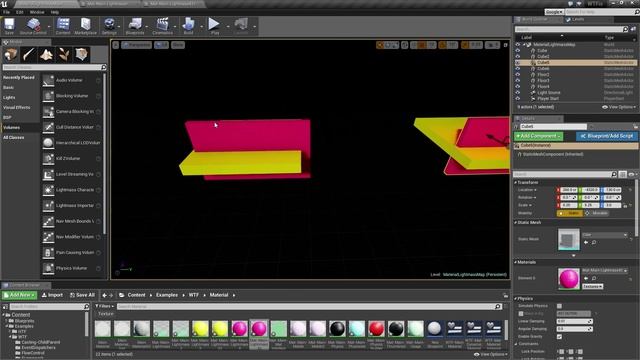Image resolution: width=640 pixels, height=360 pixels.
Task: Open the Perspective viewport dropdown
Action: [x=136, y=45]
